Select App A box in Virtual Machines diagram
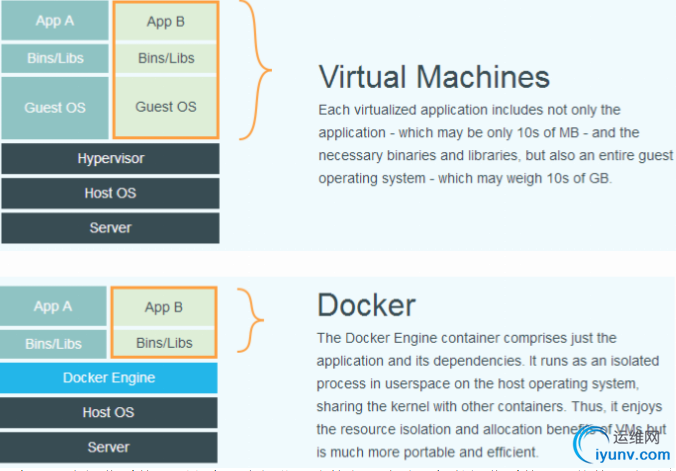 pos(55,21)
